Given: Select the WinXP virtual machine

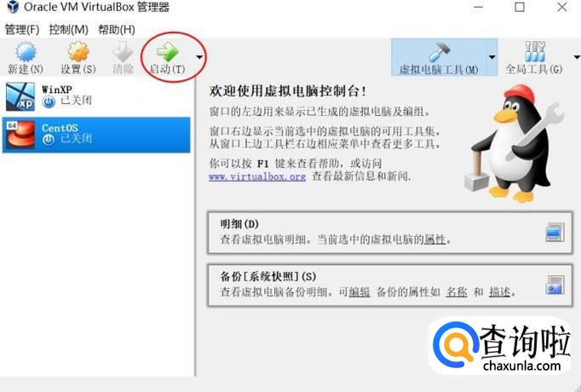Looking at the screenshot, I should tap(96, 96).
